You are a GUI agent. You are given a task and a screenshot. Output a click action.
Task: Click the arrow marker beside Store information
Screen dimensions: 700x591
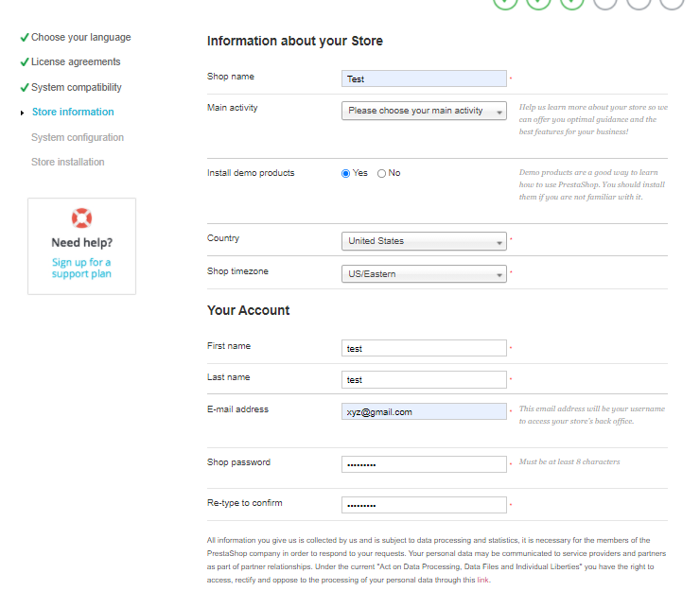(22, 113)
